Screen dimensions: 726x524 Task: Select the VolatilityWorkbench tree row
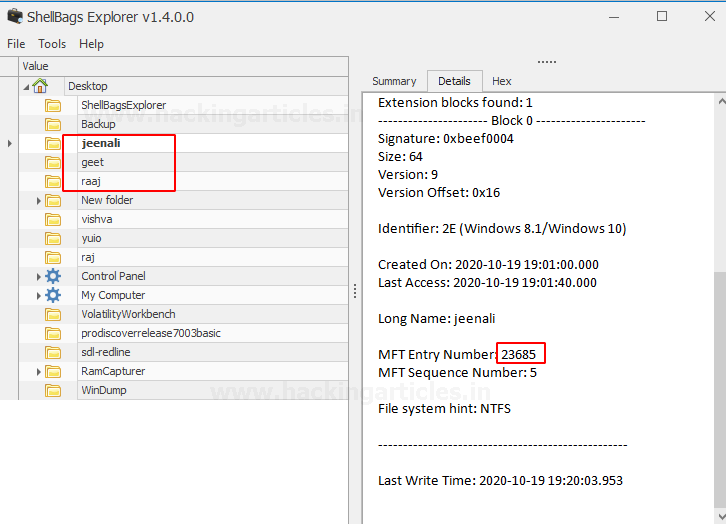pos(213,314)
